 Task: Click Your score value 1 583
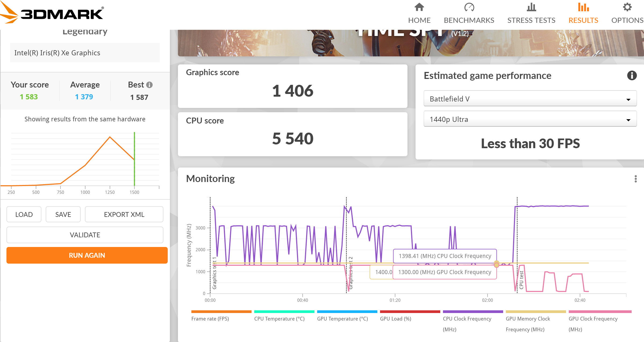(29, 97)
